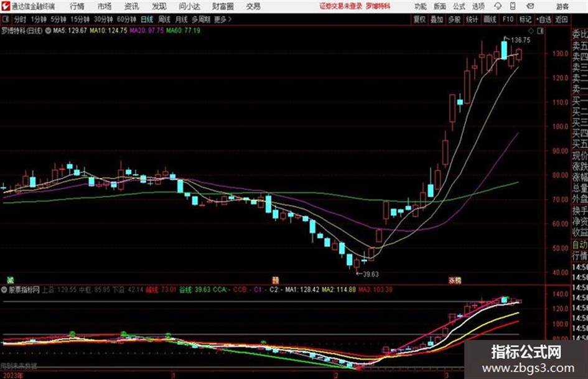The width and height of the screenshot is (588, 379).
Task: Switch to 周线 weekly period
Action: click(164, 19)
